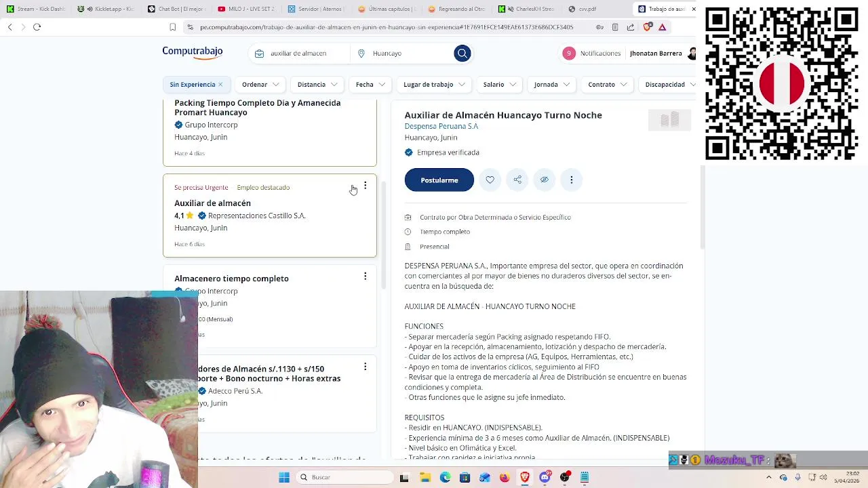This screenshot has height=488, width=868.
Task: Click the Brave rewards triangle icon
Action: 663,27
